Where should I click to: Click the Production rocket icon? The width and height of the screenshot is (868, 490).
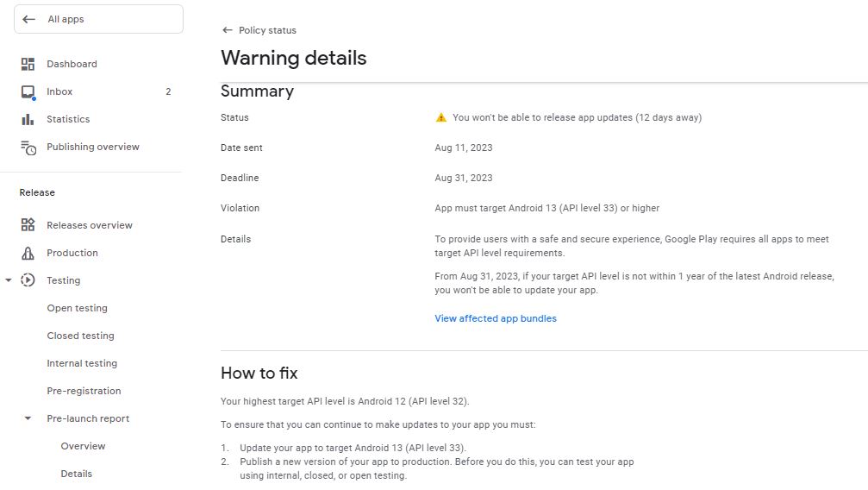point(28,253)
